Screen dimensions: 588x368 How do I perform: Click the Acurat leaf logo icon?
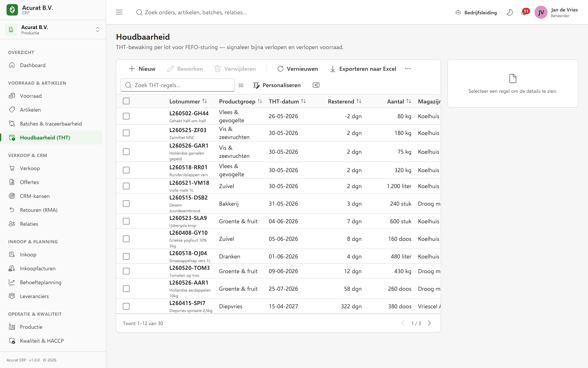12,10
